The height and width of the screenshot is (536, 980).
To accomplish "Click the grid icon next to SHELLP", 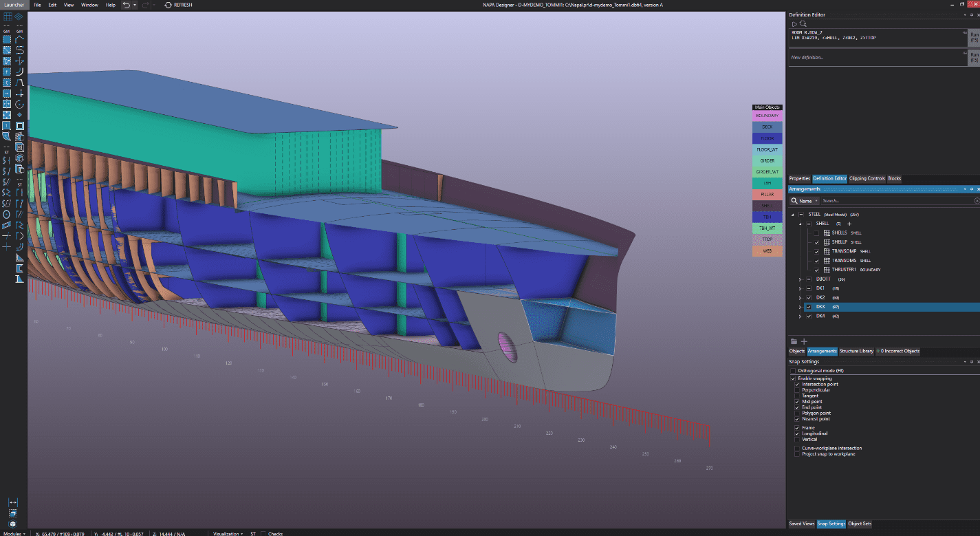I will pyautogui.click(x=826, y=242).
